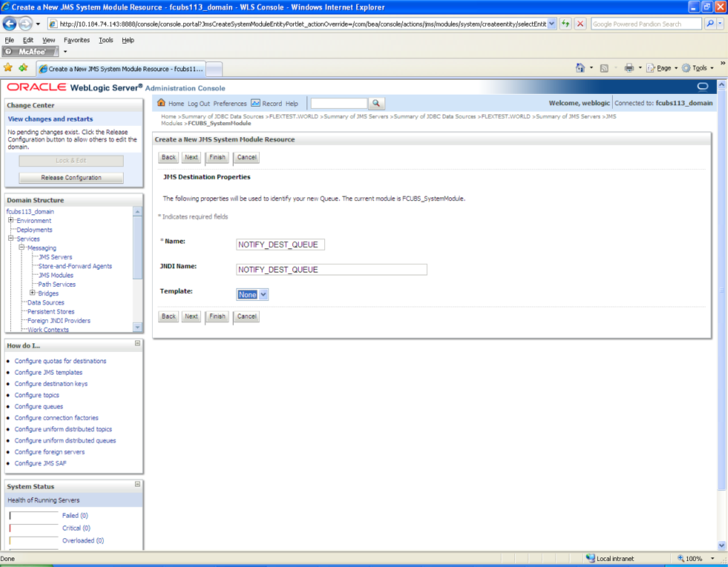Click the Oracle oval icon in banner
The height and width of the screenshot is (567, 728).
(702, 86)
